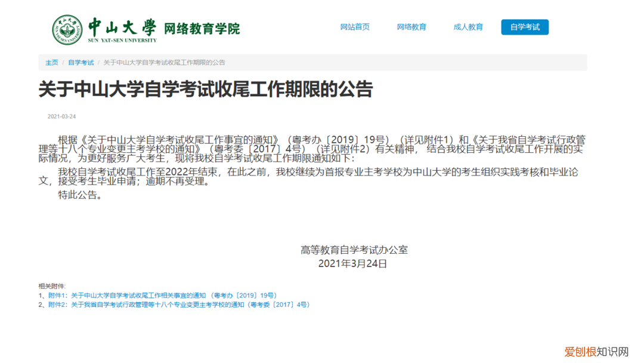Screen dimensions: 644x363
Task: Click the highlighted 自学考试 navigation button
Action: [x=524, y=26]
